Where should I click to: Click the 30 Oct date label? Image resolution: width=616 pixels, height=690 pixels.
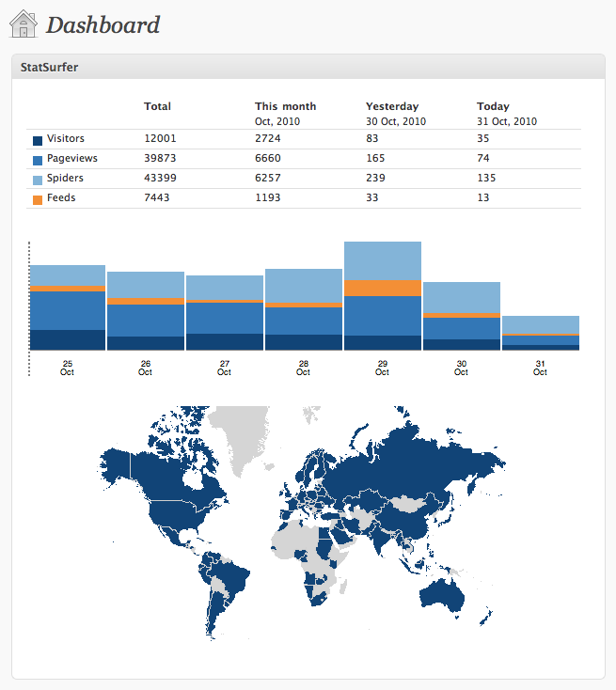click(x=461, y=368)
